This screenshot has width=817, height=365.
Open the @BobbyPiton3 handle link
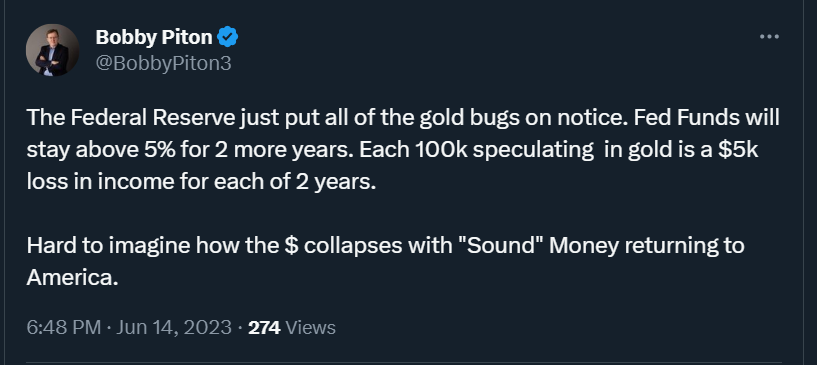point(163,64)
